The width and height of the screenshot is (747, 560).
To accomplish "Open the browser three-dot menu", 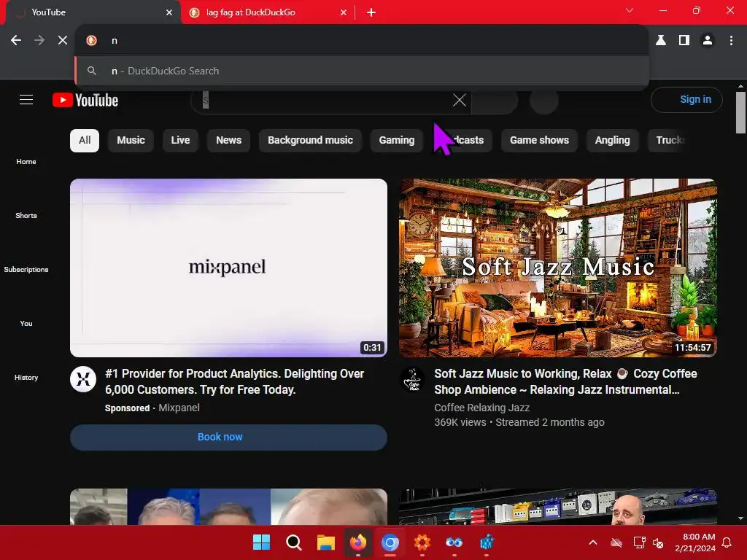I will click(731, 41).
